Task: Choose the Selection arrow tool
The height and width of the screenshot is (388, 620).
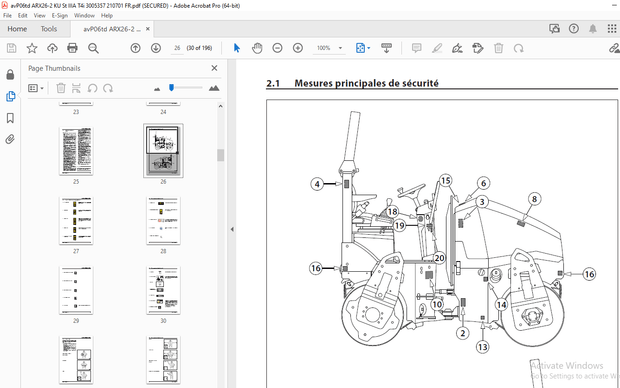Action: [x=237, y=48]
